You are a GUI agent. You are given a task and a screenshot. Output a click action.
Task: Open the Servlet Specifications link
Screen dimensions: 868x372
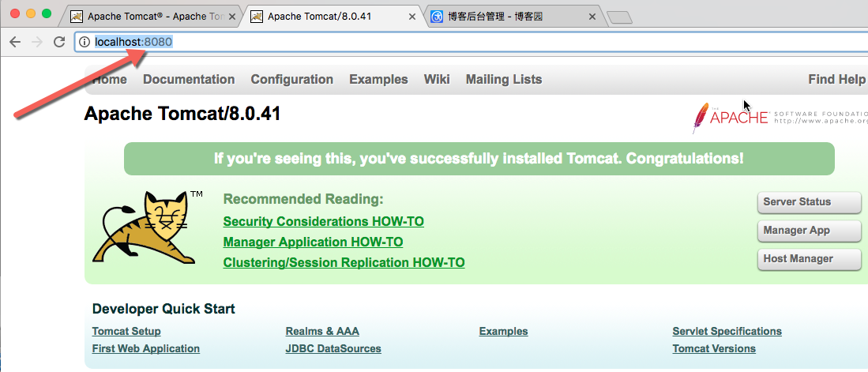pyautogui.click(x=727, y=332)
